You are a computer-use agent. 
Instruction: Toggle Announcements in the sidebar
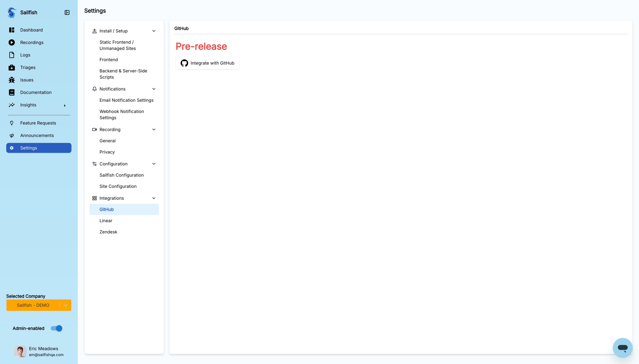coord(37,135)
